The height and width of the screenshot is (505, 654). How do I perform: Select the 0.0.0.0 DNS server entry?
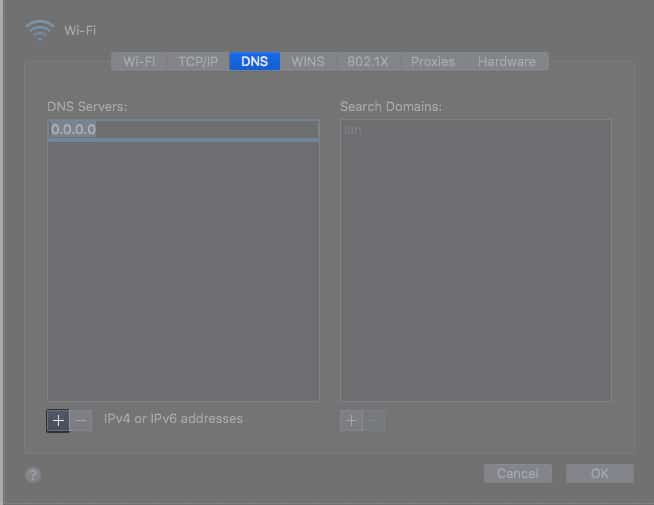(184, 130)
